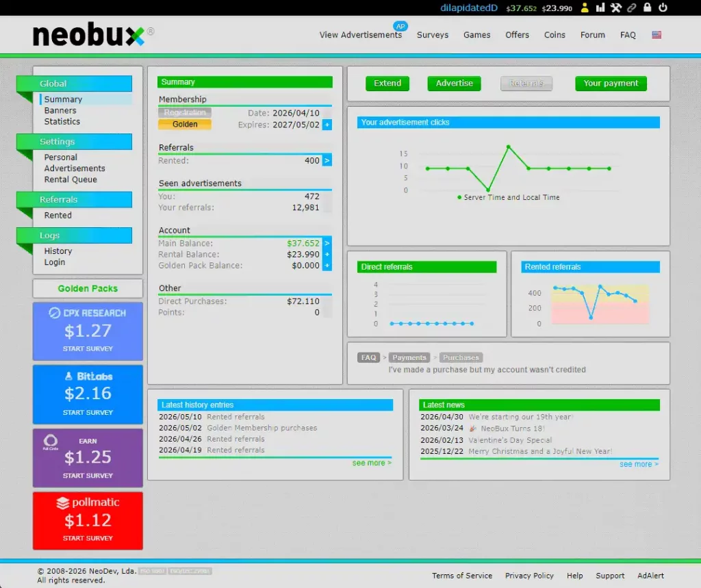Open Advertisements settings
The image size is (701, 588).
coord(75,168)
